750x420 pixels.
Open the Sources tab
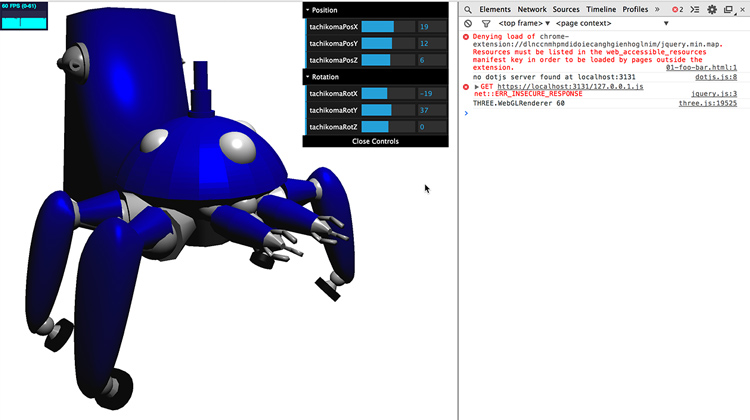pyautogui.click(x=566, y=9)
